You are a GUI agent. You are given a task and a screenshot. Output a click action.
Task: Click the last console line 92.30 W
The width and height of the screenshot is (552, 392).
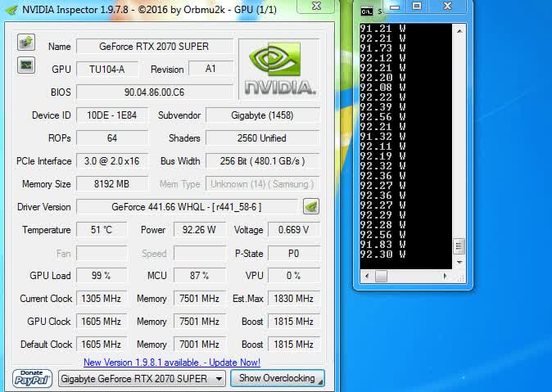[382, 254]
